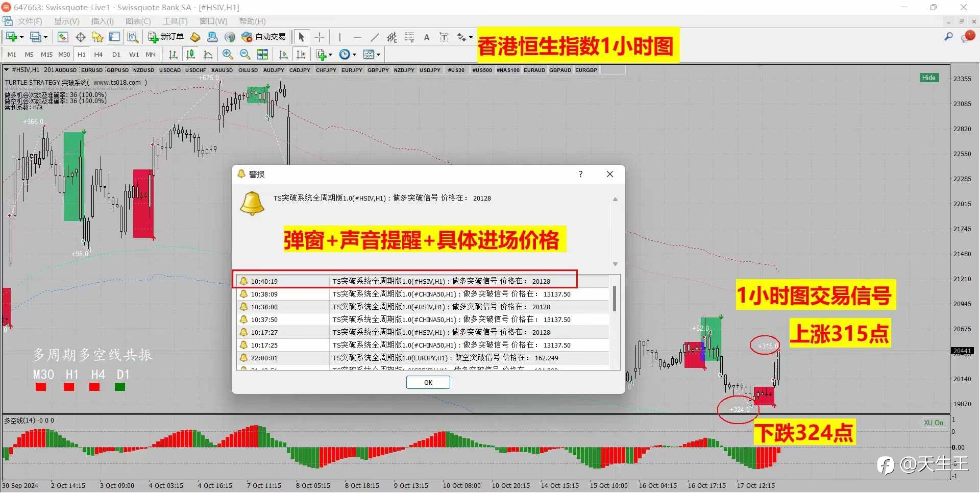
Task: Tile the chart windows
Action: click(262, 54)
